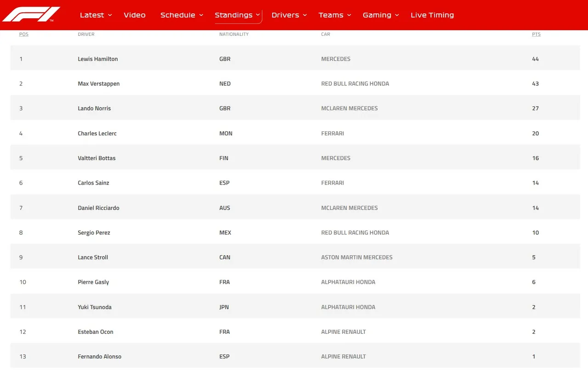Click the JPN nationality cell
Screen dimensions: 588x370
click(x=224, y=307)
